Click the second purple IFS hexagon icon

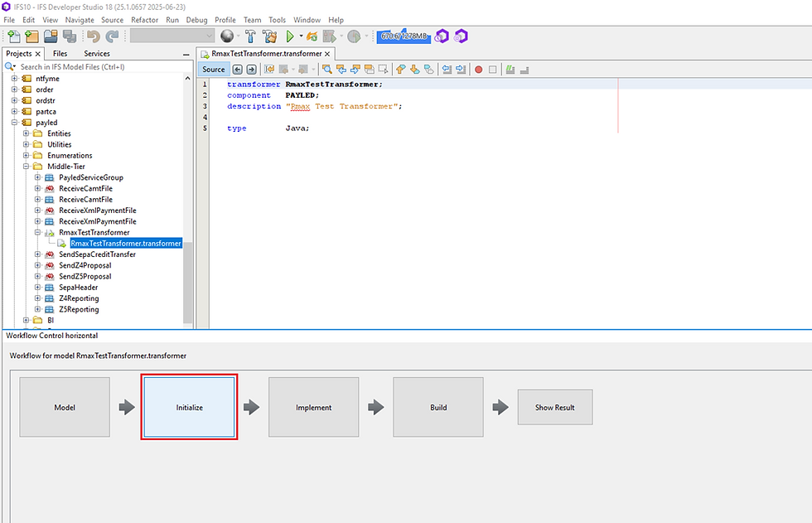point(461,36)
